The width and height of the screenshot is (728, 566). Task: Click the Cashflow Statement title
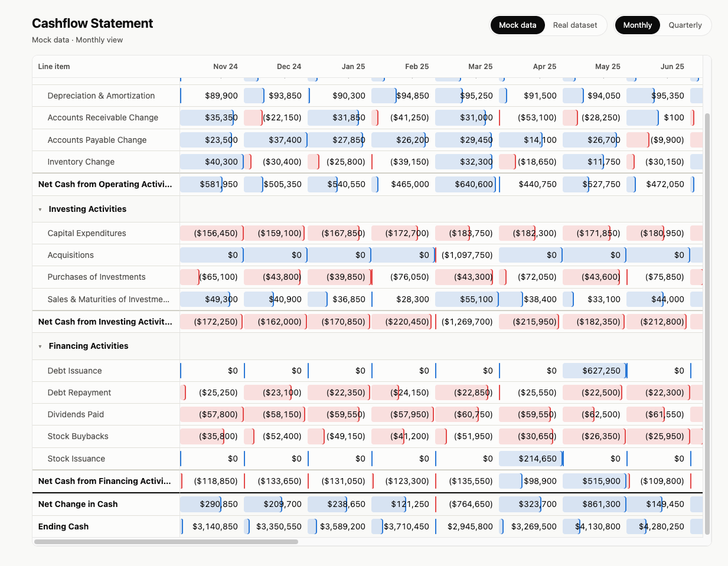(x=92, y=24)
